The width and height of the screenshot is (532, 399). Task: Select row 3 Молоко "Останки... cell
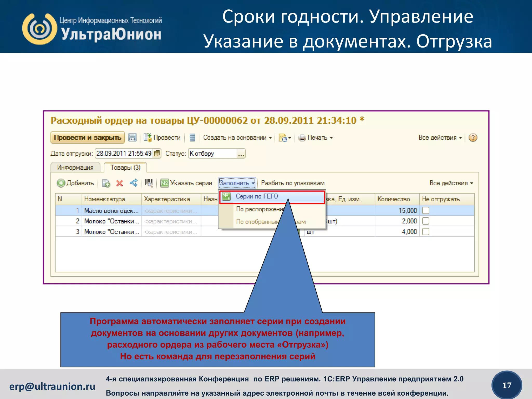[112, 232]
